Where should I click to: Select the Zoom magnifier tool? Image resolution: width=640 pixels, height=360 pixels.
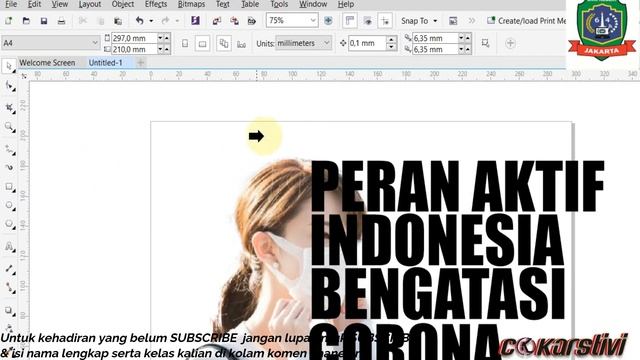pos(9,127)
